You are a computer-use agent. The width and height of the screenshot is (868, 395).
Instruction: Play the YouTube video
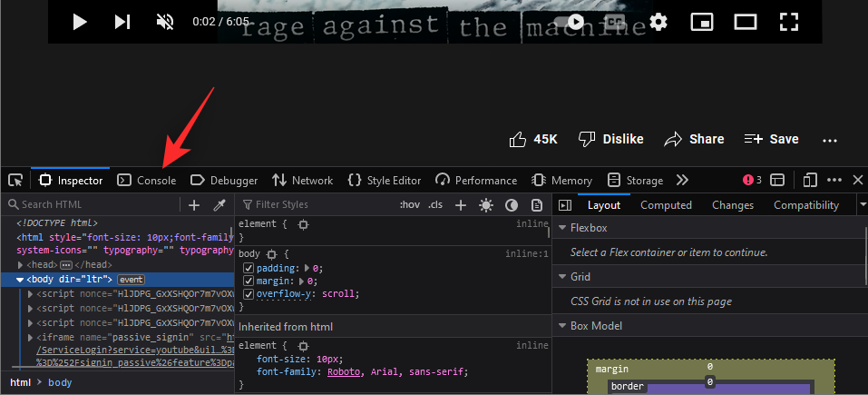pos(80,22)
